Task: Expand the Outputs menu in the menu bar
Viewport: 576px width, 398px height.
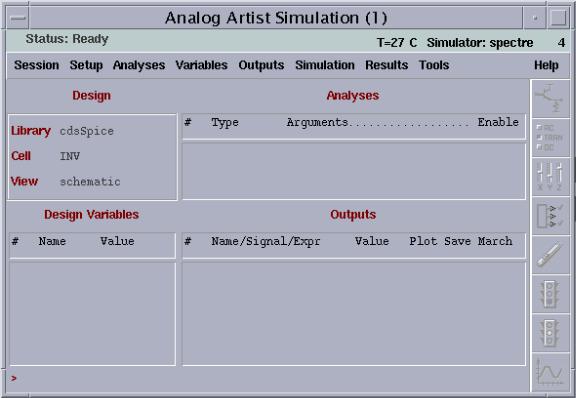Action: 261,65
